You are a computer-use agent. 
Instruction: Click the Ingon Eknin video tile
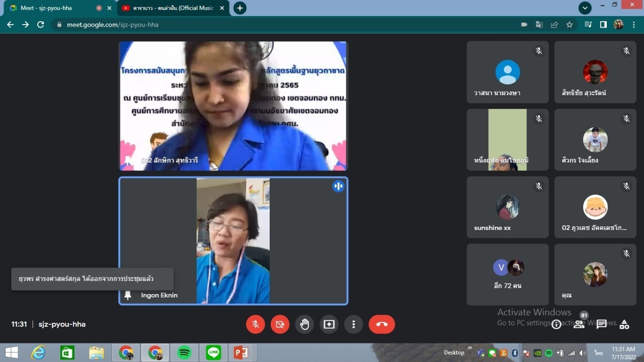click(x=233, y=240)
